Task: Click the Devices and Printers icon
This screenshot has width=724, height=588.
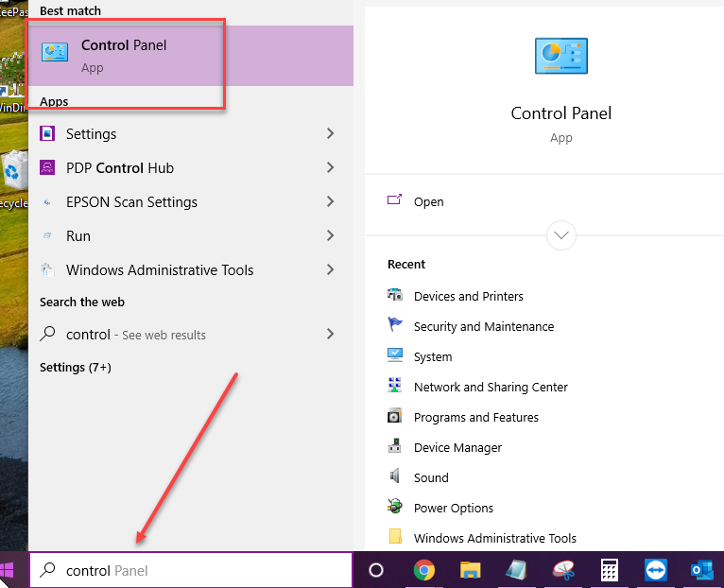Action: tap(395, 294)
